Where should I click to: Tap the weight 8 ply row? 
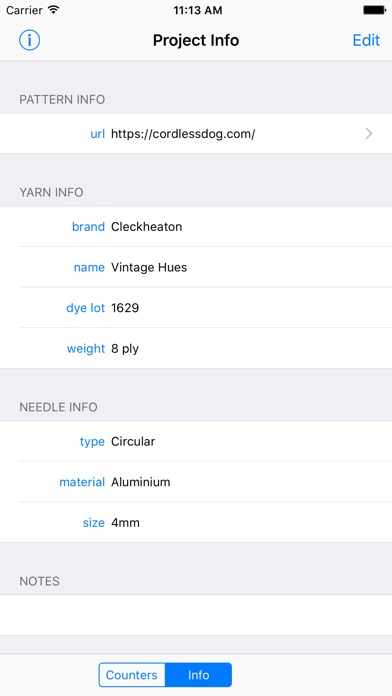click(x=196, y=348)
